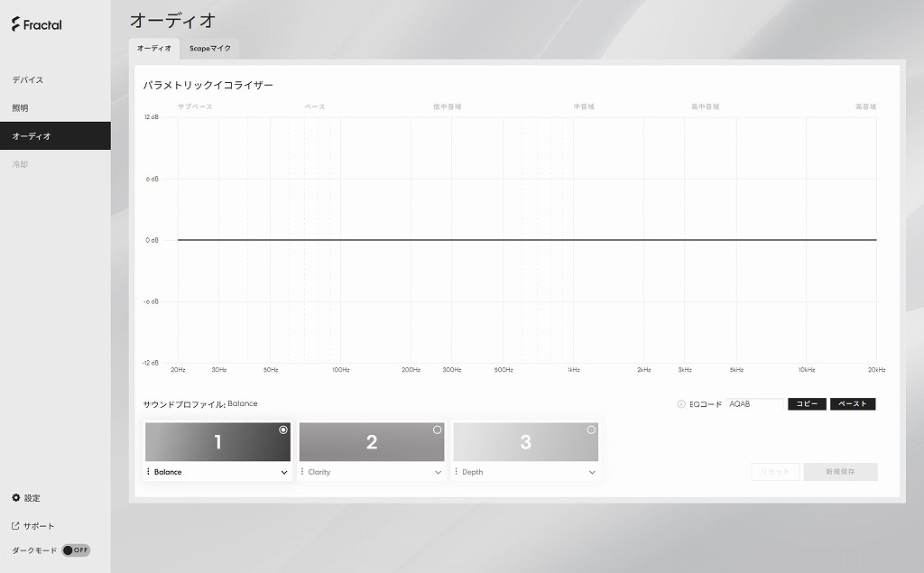Open the Clarity profile dots menu icon
This screenshot has height=573, width=924.
302,472
